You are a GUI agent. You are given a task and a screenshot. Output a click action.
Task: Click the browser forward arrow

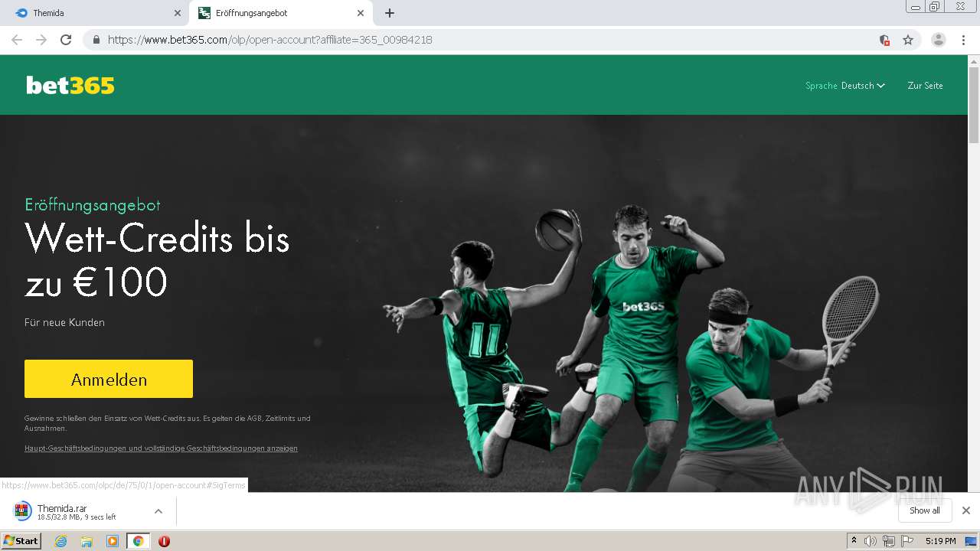(41, 40)
